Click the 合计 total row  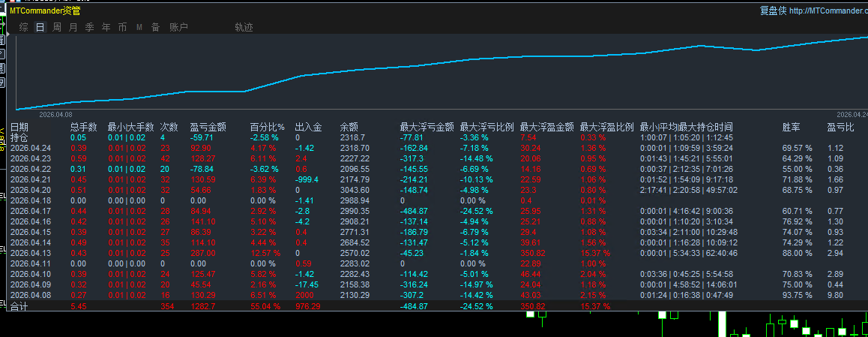19,306
